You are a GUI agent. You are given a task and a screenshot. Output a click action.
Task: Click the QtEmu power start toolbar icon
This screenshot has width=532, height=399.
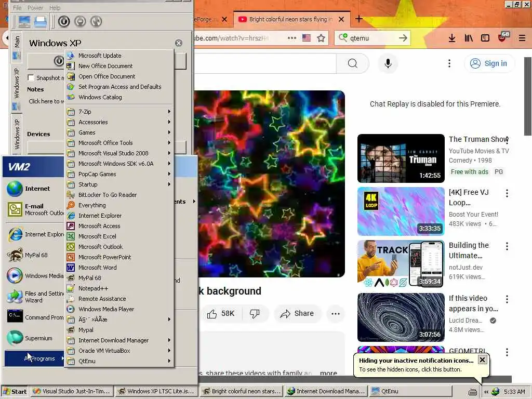tap(64, 21)
